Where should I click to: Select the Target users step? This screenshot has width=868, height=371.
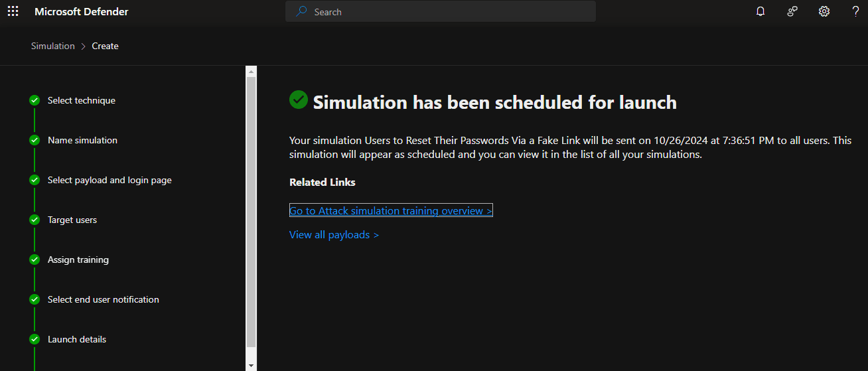pyautogui.click(x=72, y=220)
